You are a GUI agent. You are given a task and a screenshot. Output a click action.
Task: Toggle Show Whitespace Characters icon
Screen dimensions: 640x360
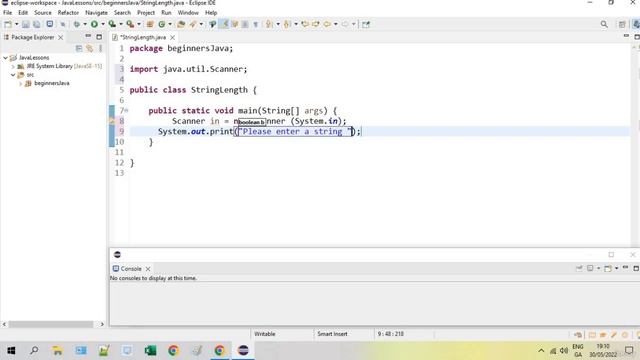coord(256,24)
